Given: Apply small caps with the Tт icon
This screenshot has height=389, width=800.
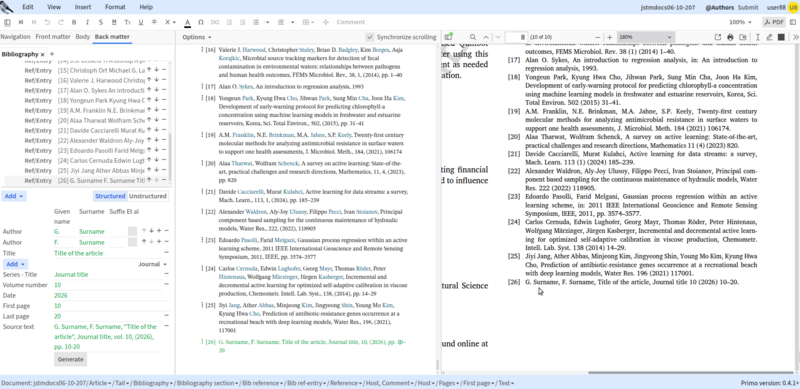Looking at the screenshot, I should click(128, 22).
